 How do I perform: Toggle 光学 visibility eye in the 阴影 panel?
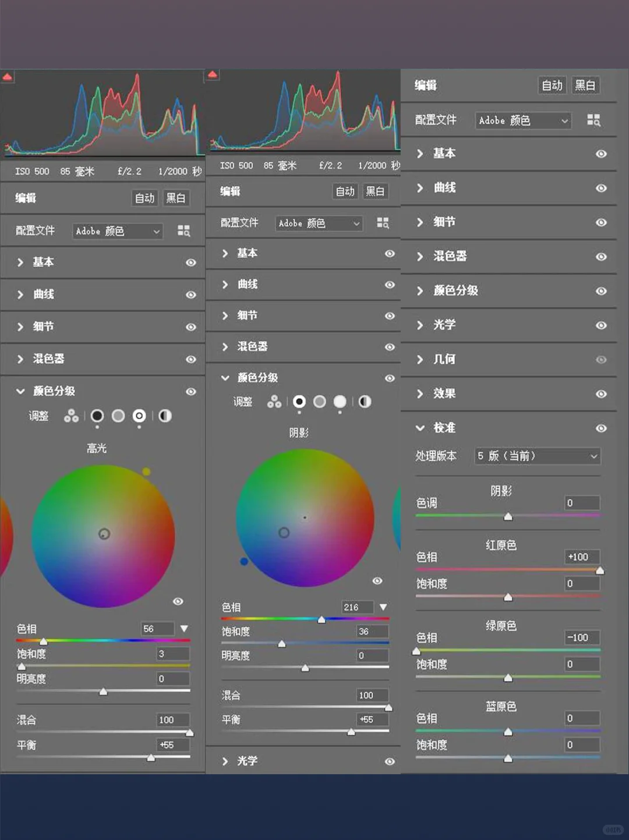pos(390,761)
